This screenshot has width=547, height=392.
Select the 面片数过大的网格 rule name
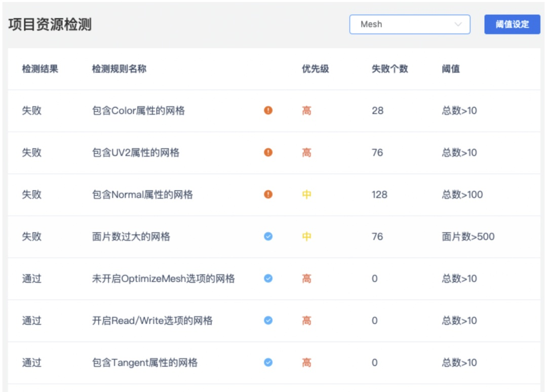[131, 237]
